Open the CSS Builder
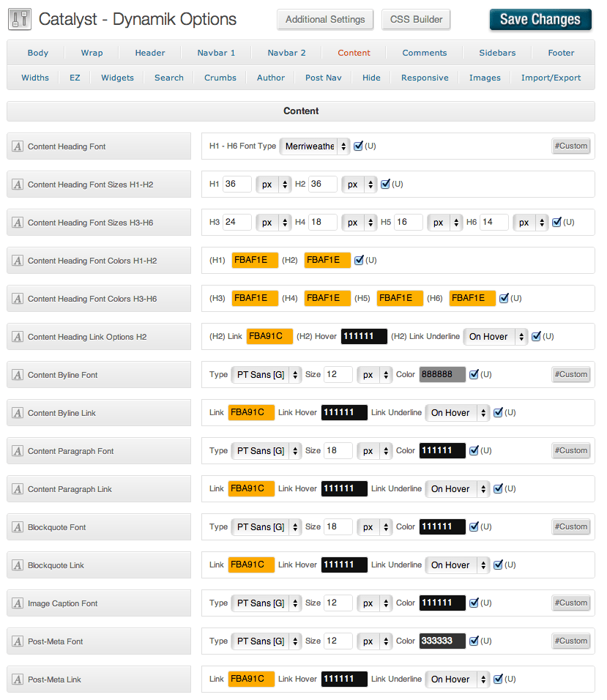Viewport: 607px width, 700px height. click(x=416, y=20)
